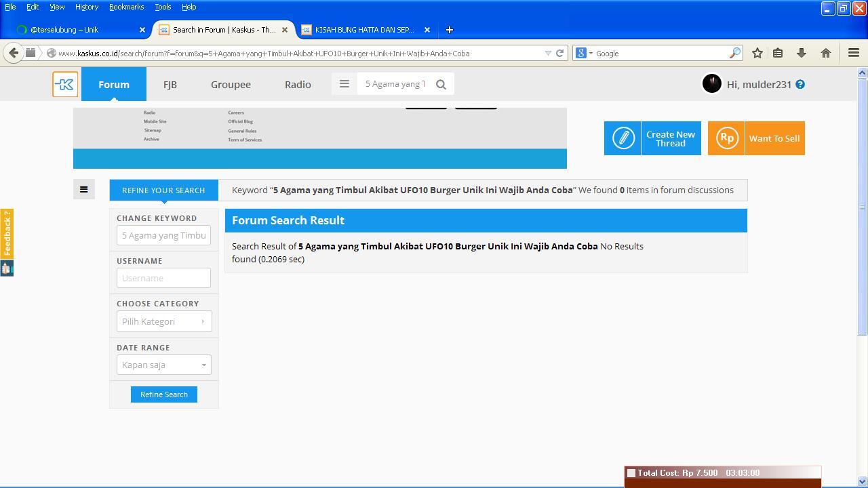Click the site identity globe icon in URL bar
This screenshot has width=868, height=488.
[51, 53]
